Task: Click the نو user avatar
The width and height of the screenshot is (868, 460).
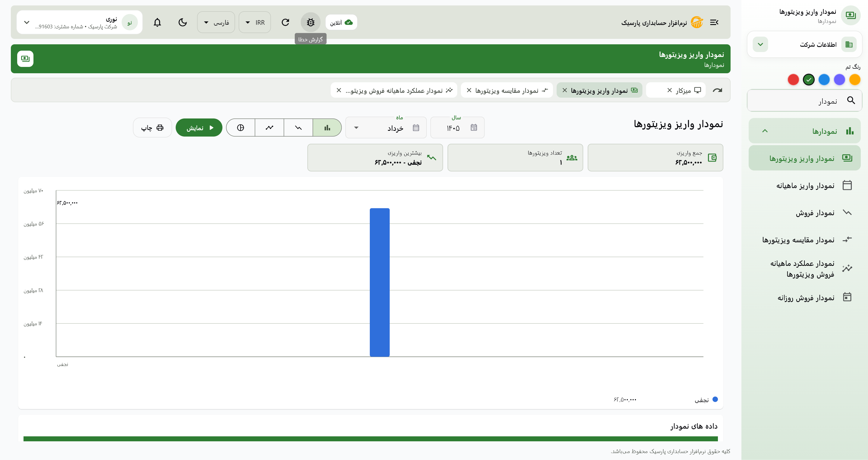Action: (130, 22)
